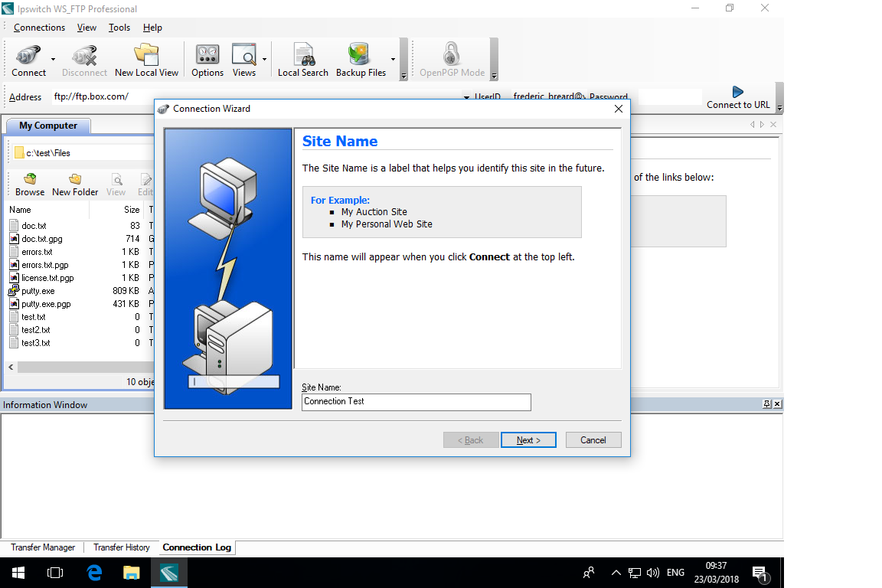Click Next in the Connection Wizard
The width and height of the screenshot is (882, 588).
(x=528, y=440)
